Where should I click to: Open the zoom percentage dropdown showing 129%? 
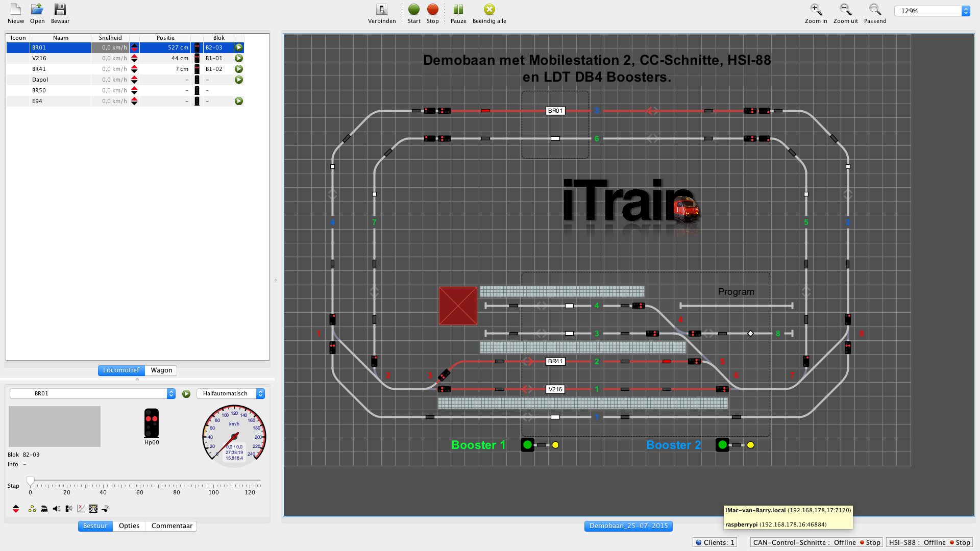click(932, 11)
